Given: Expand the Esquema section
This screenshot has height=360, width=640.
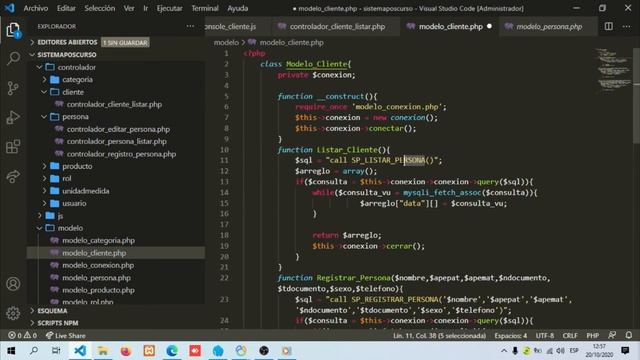Looking at the screenshot, I should 52,311.
